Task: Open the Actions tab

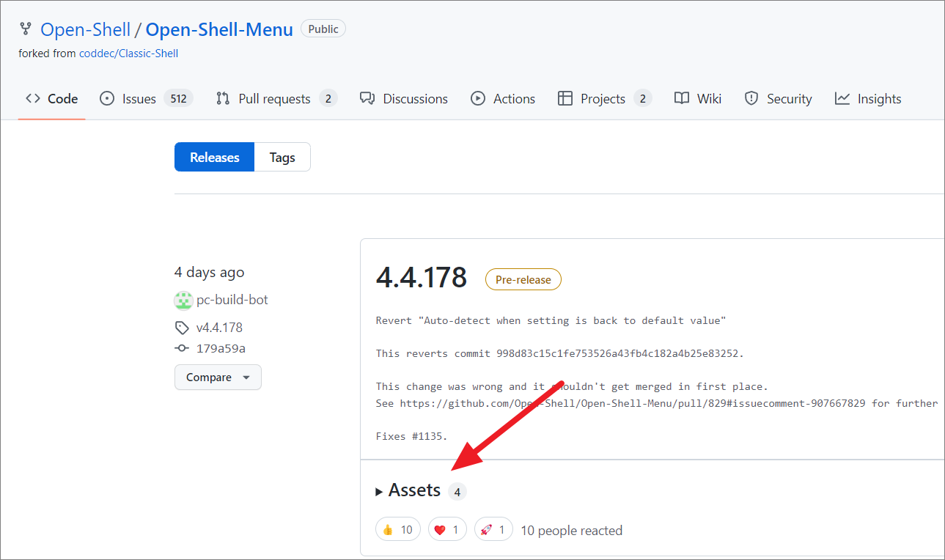Action: tap(503, 98)
